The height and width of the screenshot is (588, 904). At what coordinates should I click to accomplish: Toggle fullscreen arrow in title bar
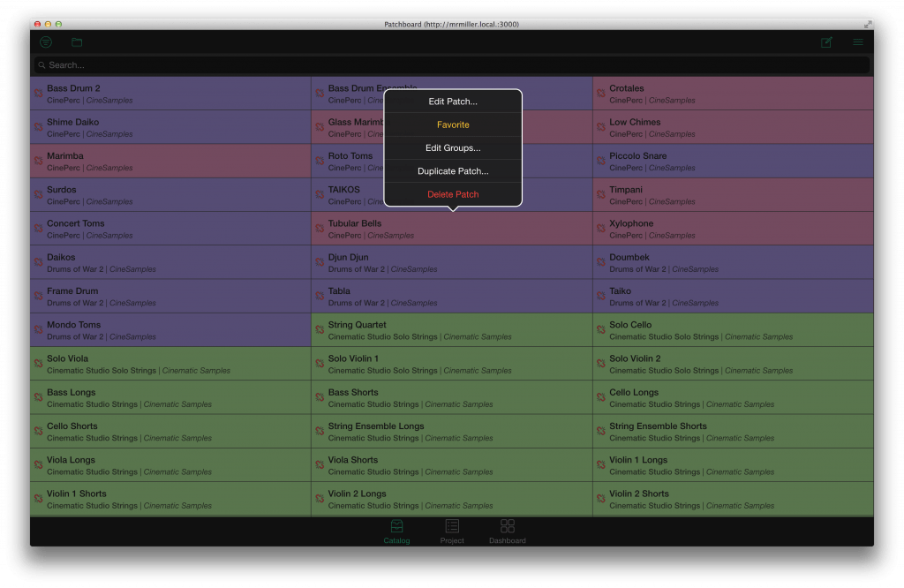coord(868,24)
